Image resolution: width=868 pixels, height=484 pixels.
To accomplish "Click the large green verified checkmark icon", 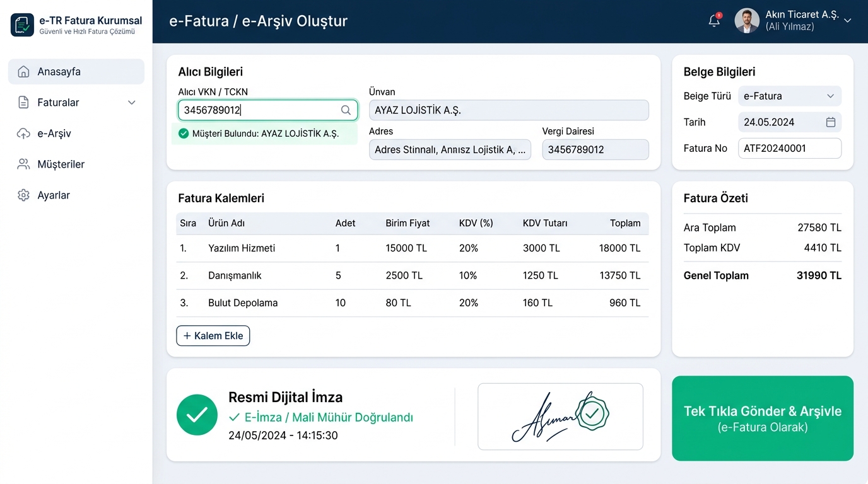I will point(197,415).
